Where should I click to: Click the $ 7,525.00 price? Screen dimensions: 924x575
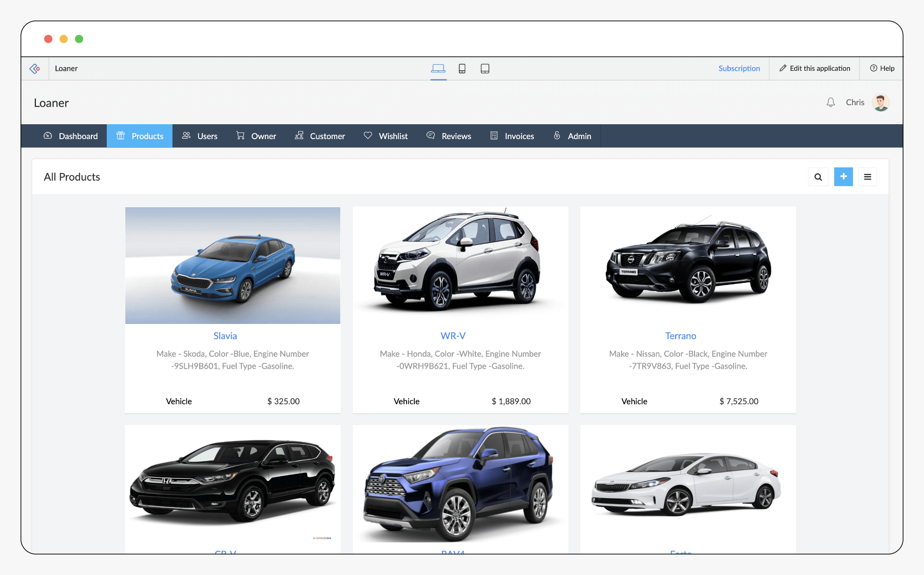click(739, 401)
